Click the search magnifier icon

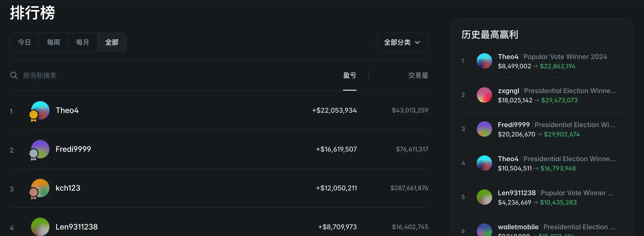pos(14,75)
